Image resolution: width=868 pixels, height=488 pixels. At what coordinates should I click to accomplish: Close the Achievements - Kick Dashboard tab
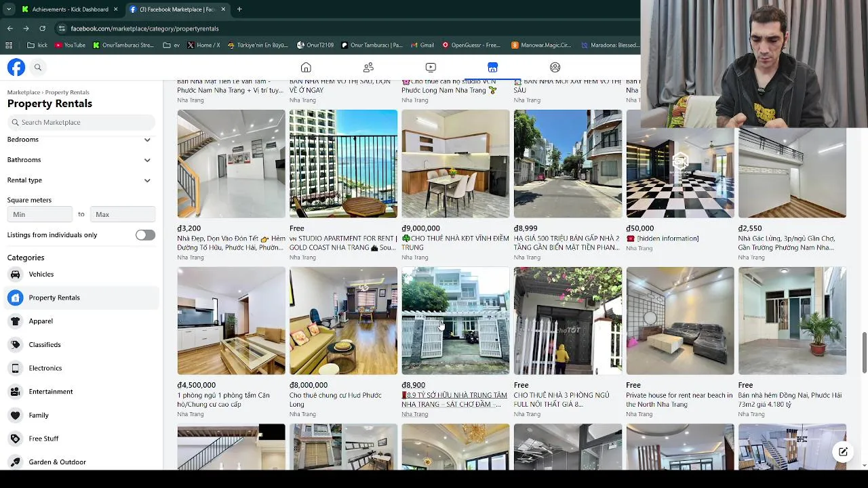click(115, 9)
